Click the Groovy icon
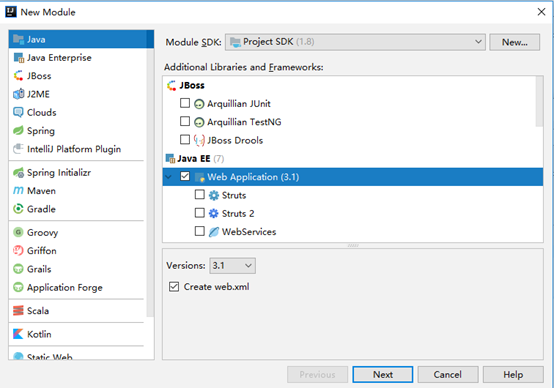 pyautogui.click(x=18, y=232)
